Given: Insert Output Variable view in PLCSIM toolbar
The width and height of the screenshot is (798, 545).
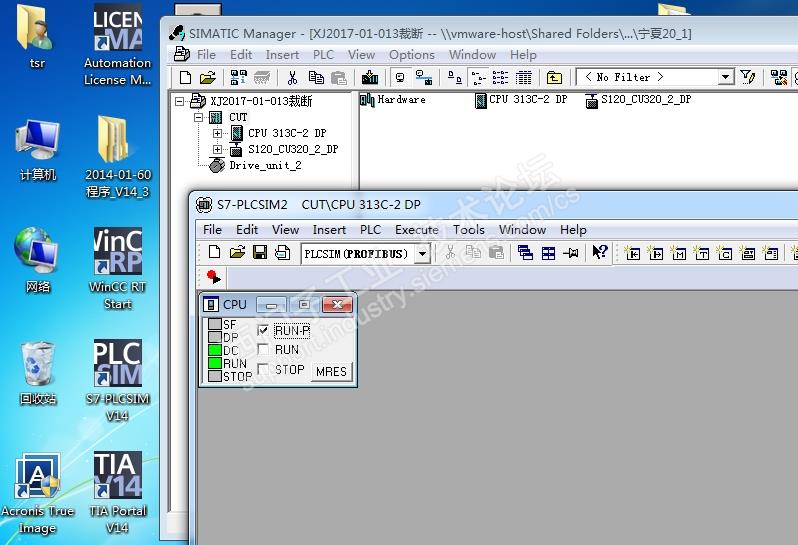Looking at the screenshot, I should [x=656, y=252].
